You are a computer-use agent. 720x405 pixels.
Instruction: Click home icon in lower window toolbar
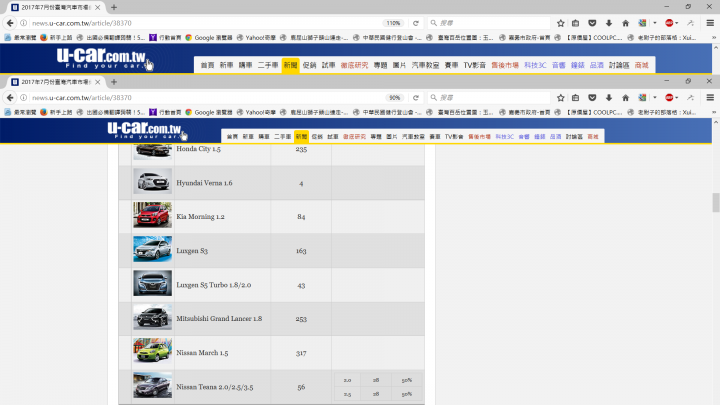pos(625,97)
